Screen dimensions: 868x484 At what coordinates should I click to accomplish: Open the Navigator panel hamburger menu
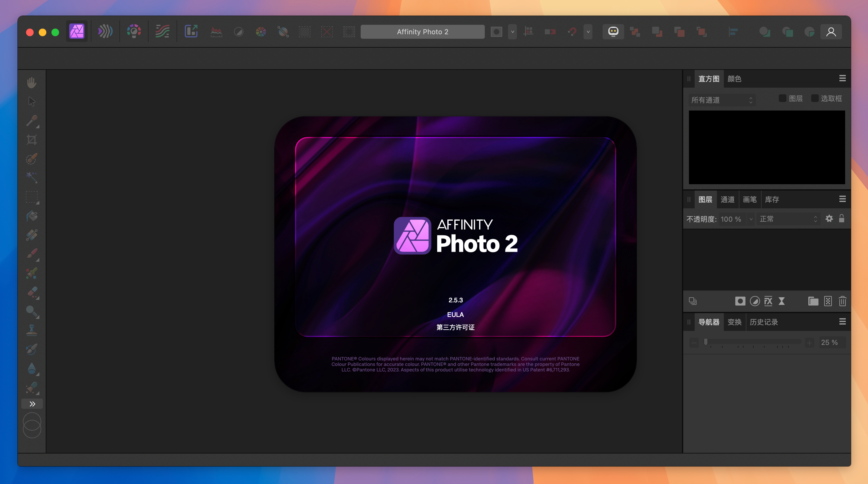[842, 321]
